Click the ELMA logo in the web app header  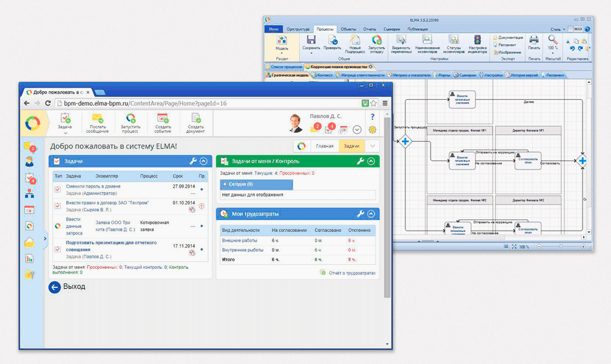point(33,123)
